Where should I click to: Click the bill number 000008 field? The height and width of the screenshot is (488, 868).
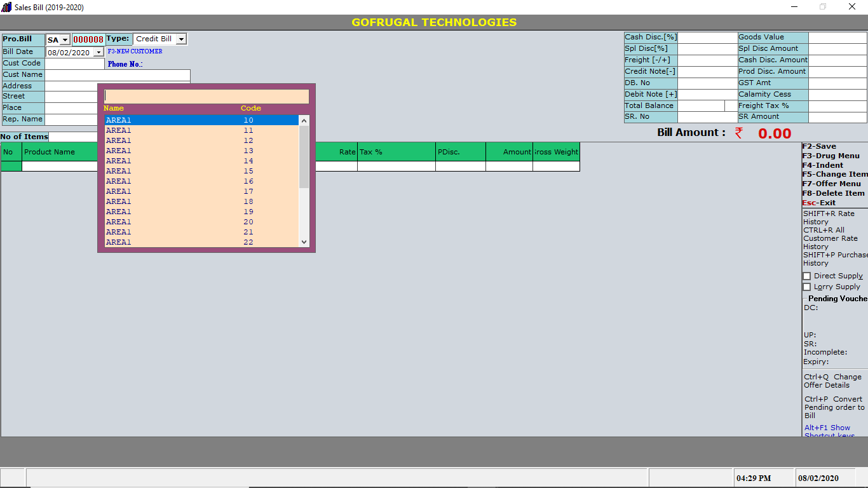[x=88, y=39]
